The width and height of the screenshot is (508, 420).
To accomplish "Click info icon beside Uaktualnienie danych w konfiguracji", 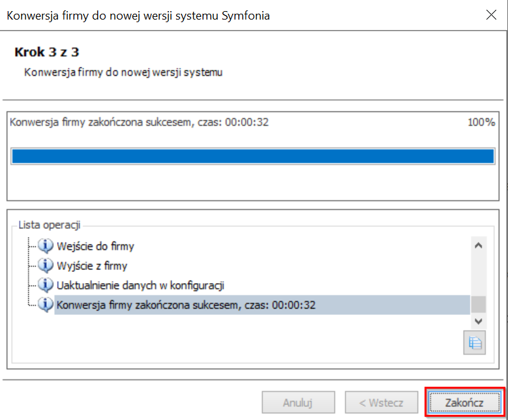I will 46,285.
